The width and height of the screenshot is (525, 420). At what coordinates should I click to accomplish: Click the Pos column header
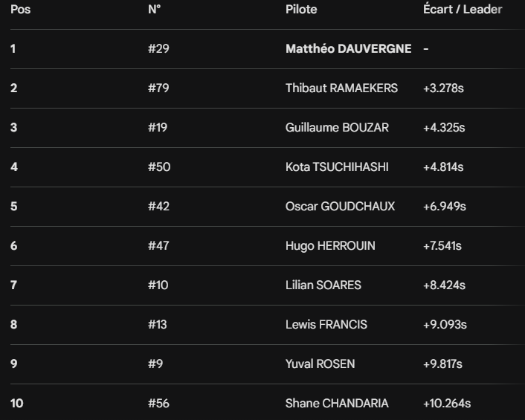coord(21,10)
